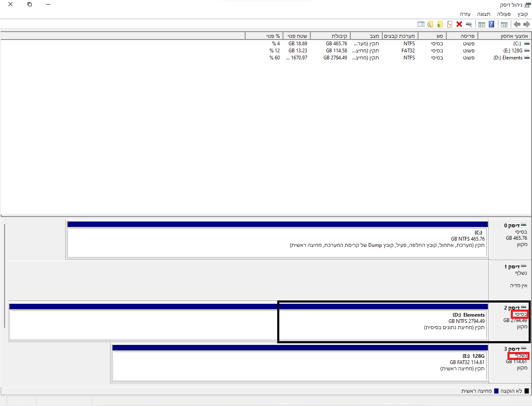Select the (E:) 128G volume row
Screen dimensions: 532x406
389,51
